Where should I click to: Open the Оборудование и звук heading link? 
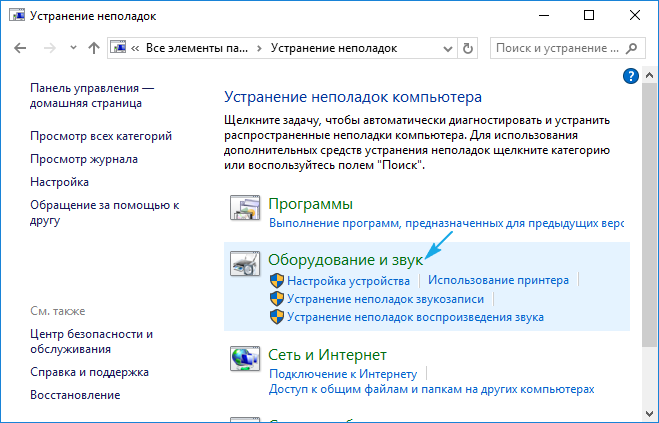(345, 259)
